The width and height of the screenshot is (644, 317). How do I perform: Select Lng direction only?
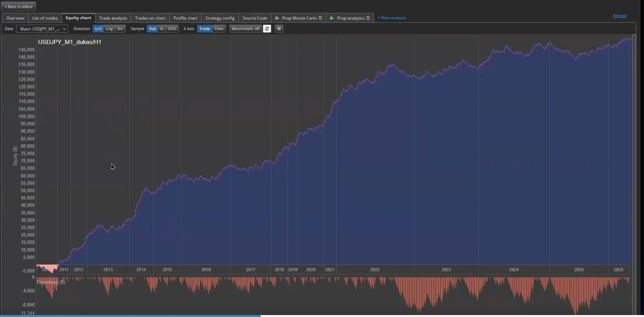pyautogui.click(x=109, y=29)
